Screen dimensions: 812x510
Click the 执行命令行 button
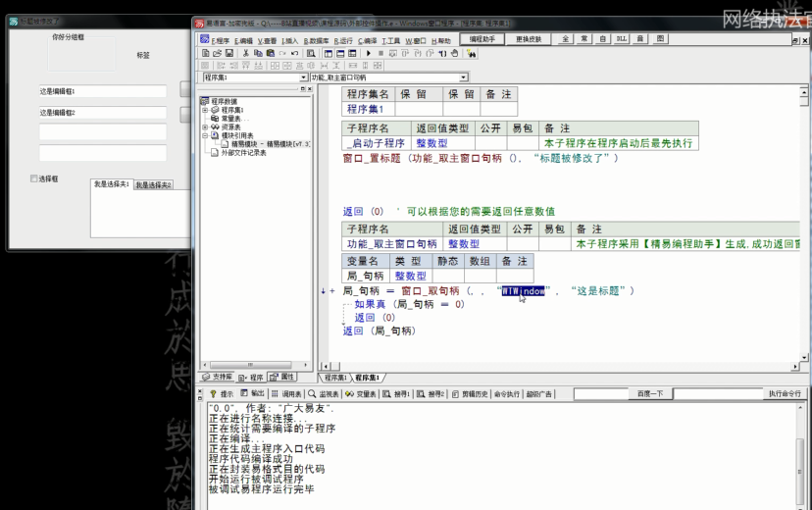point(784,393)
